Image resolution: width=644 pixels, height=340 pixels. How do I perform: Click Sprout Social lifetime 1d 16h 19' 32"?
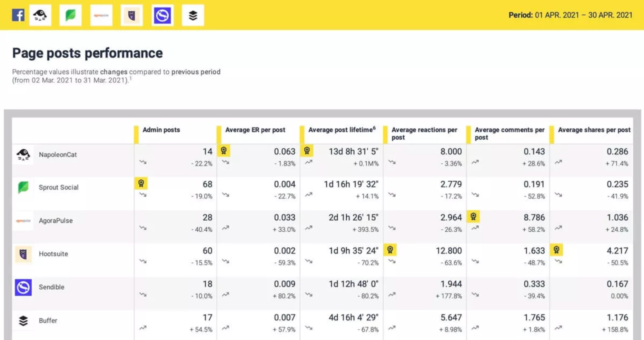pyautogui.click(x=351, y=184)
